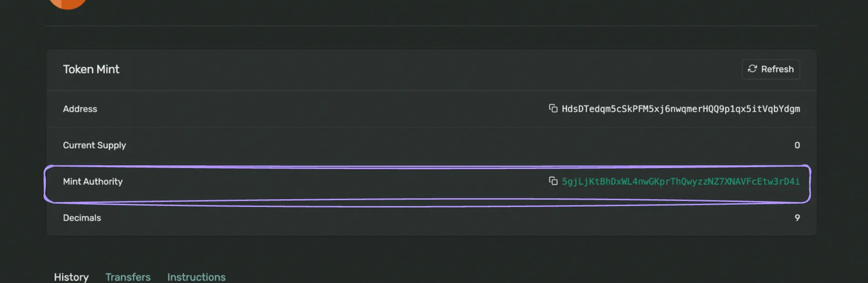Go to the Instructions tab
The height and width of the screenshot is (283, 868).
tap(196, 277)
